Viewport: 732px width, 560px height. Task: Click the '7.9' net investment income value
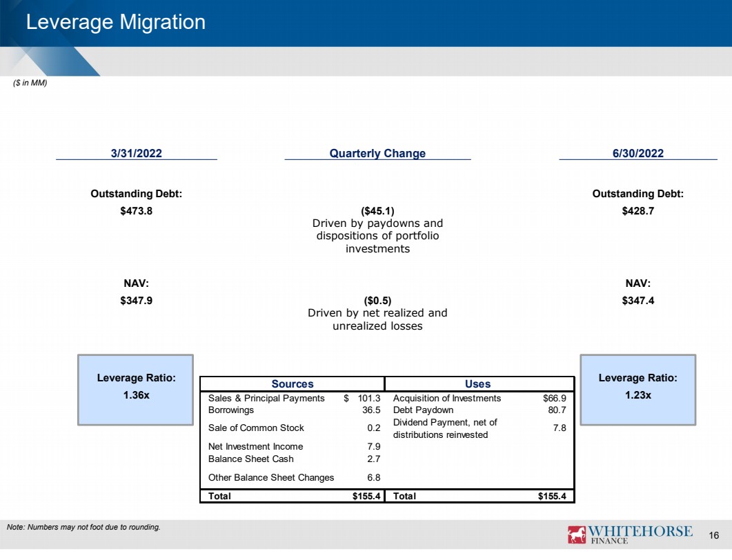click(x=374, y=447)
